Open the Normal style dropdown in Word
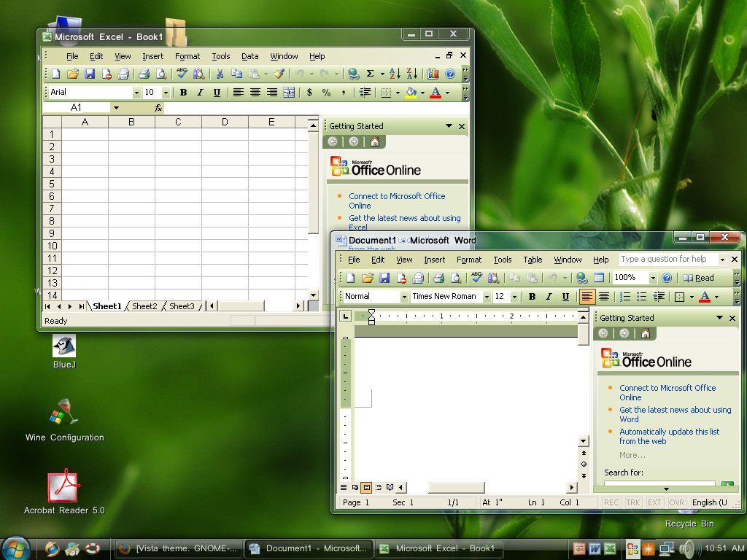Image resolution: width=747 pixels, height=560 pixels. [404, 297]
